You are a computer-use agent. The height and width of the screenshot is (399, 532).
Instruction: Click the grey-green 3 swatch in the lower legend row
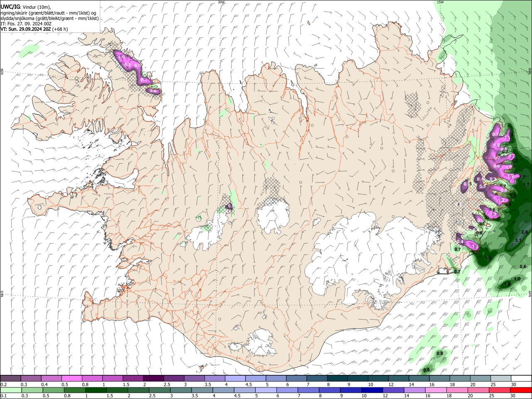coord(180,390)
